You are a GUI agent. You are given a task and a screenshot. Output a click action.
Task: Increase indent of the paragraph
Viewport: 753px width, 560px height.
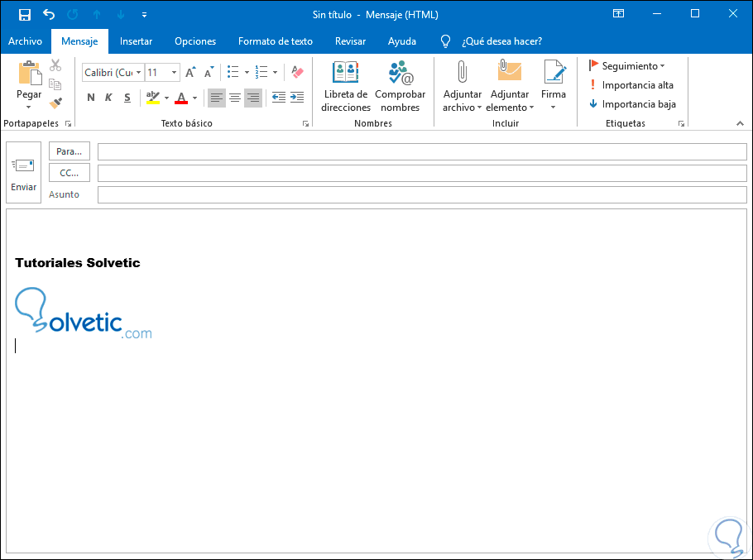coord(297,98)
